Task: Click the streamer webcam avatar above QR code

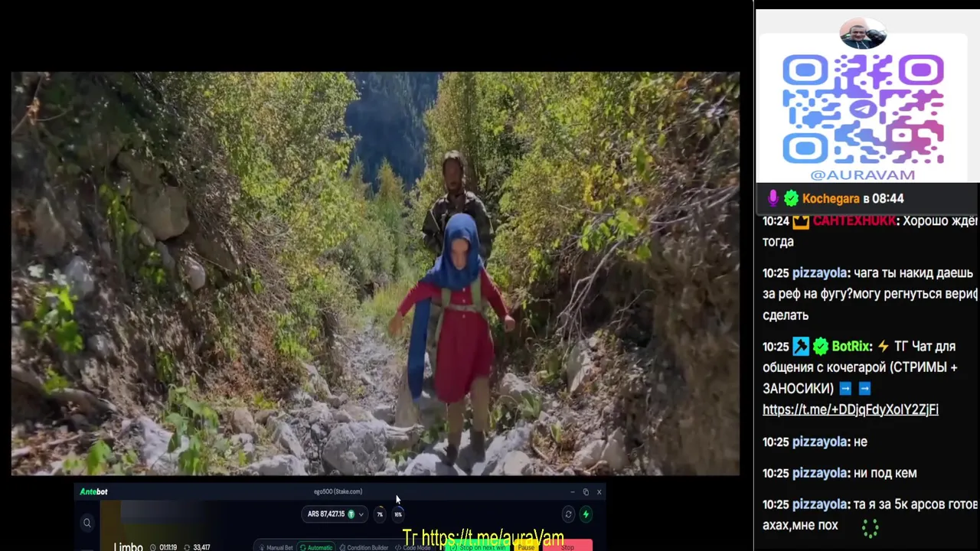Action: 863,34
